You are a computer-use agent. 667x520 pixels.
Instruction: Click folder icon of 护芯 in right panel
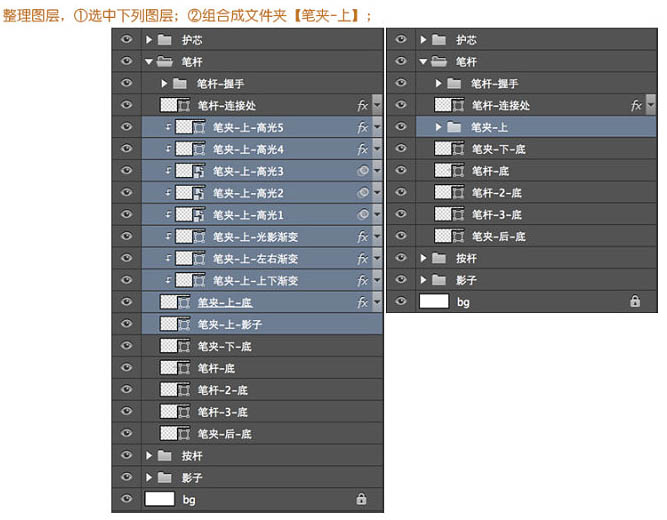coord(439,40)
